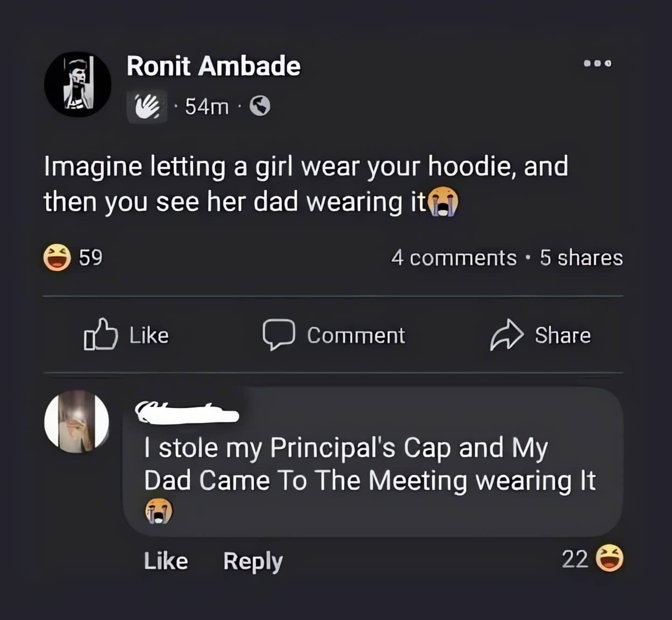Open the 54m post timestamp
Screen dimensions: 672x620
206,107
